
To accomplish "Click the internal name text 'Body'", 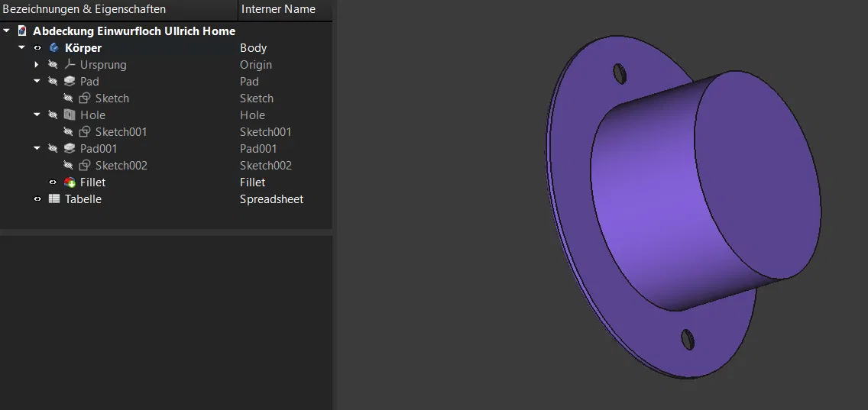I will pyautogui.click(x=253, y=48).
